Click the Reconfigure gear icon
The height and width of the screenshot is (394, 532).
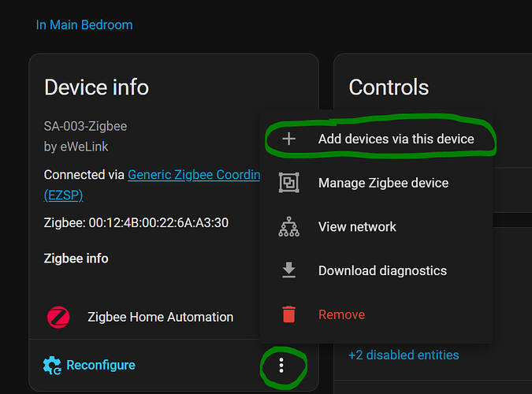[52, 366]
